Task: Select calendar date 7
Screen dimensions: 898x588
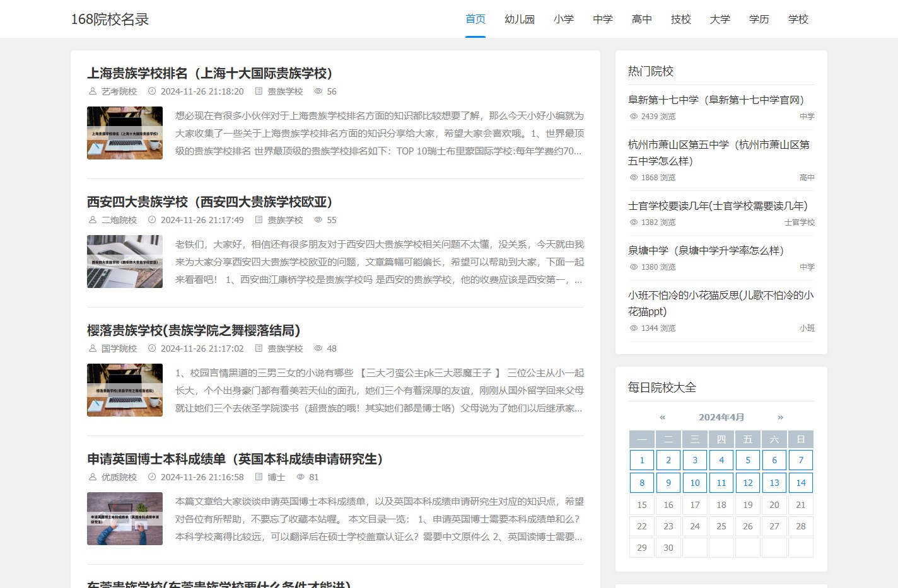Action: [801, 460]
